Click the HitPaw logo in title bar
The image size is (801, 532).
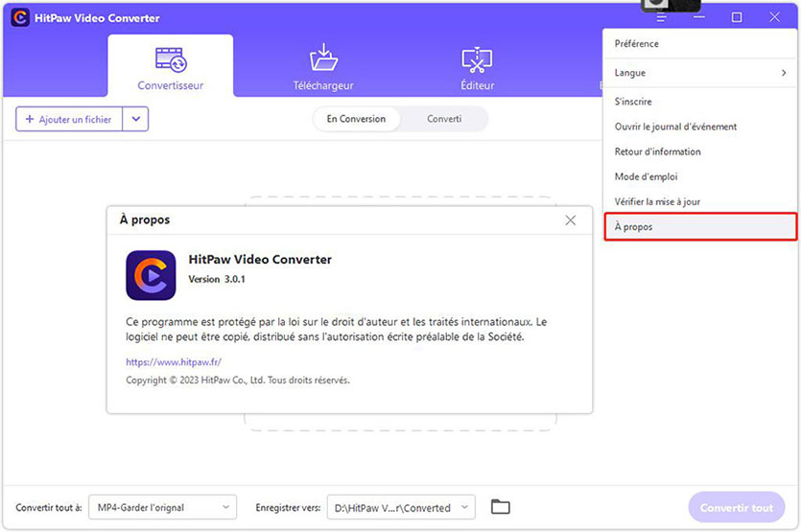(20, 17)
